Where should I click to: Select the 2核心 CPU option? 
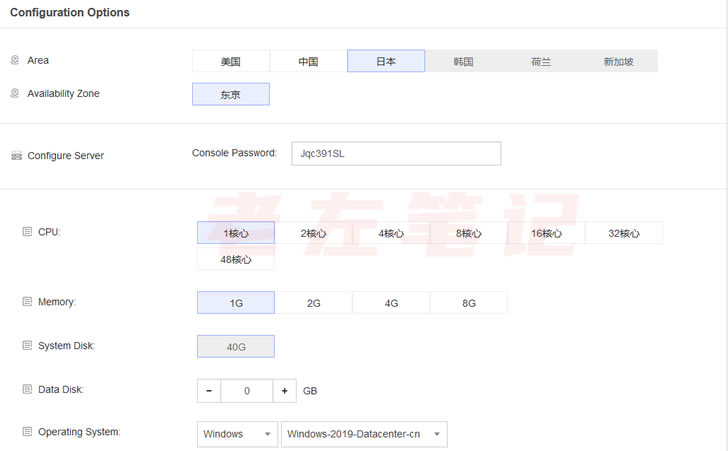(x=313, y=233)
